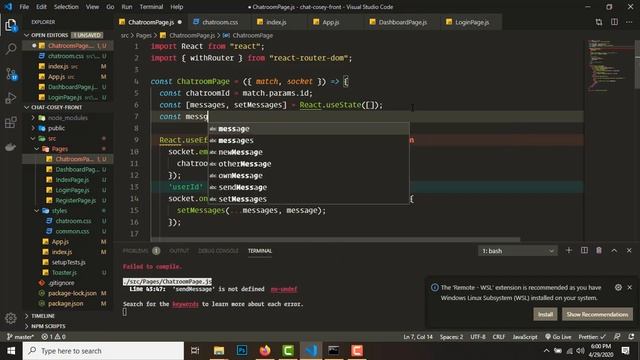Image resolution: width=640 pixels, height=360 pixels.
Task: Open the Run and Debug view
Action: (x=11, y=98)
